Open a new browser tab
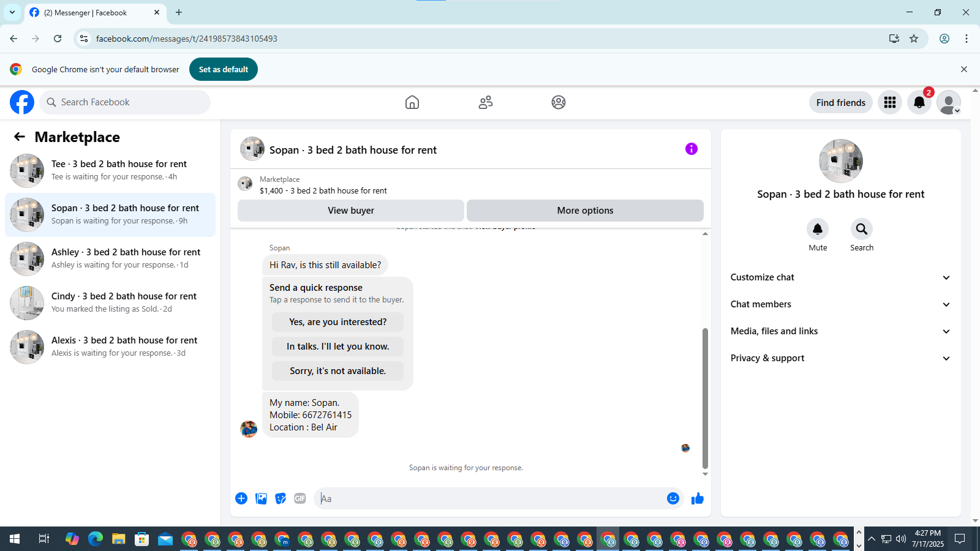 (x=179, y=12)
